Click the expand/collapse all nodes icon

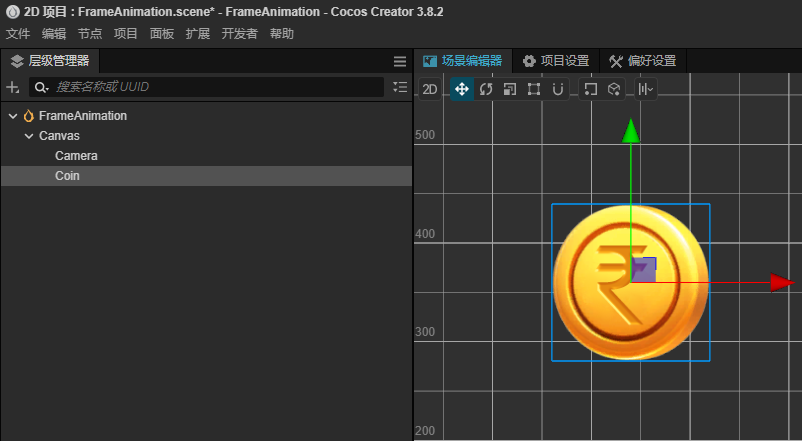[x=400, y=87]
